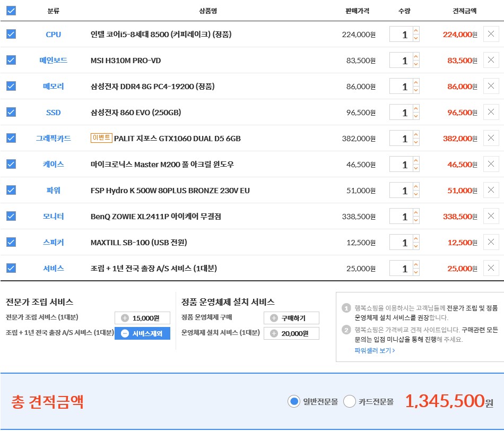Click the 1,345,500원 total estimate amount
The width and height of the screenshot is (504, 431).
click(449, 401)
